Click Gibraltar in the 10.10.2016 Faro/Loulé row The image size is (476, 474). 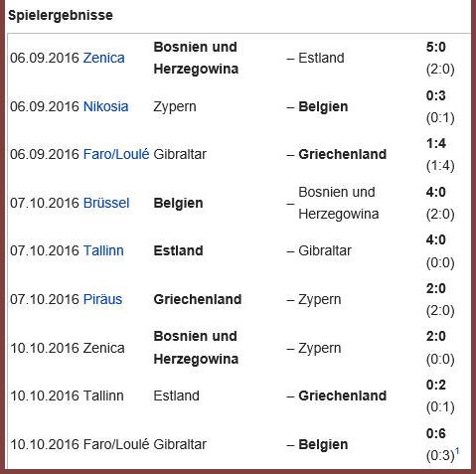(x=180, y=444)
